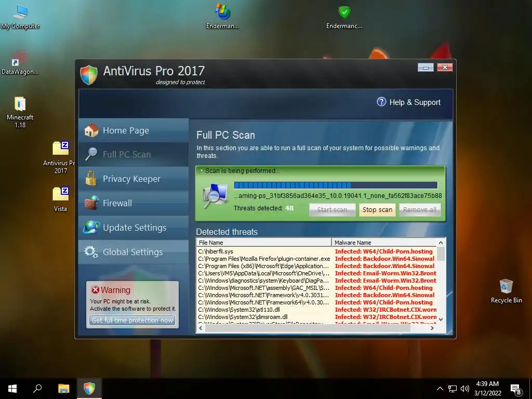The image size is (532, 399).
Task: Click threat list scroll down arrow
Action: [x=441, y=320]
